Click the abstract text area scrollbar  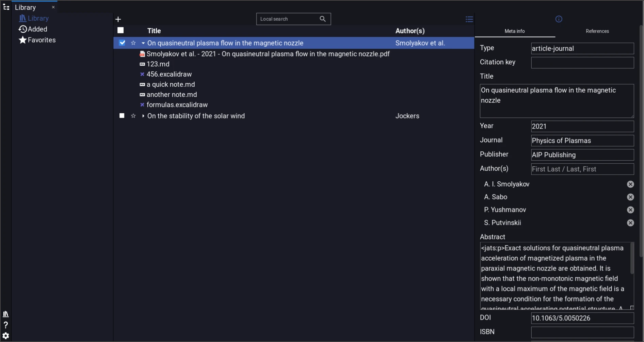[x=632, y=259]
